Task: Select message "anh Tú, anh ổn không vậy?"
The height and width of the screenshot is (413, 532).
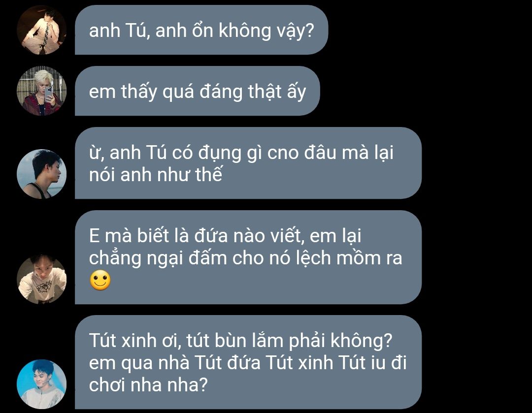Action: point(201,30)
